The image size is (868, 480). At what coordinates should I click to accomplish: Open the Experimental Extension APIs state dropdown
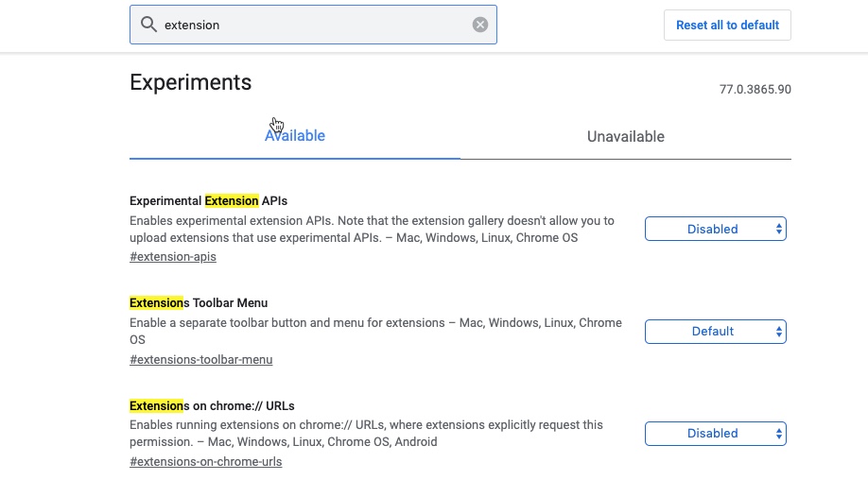tap(715, 229)
